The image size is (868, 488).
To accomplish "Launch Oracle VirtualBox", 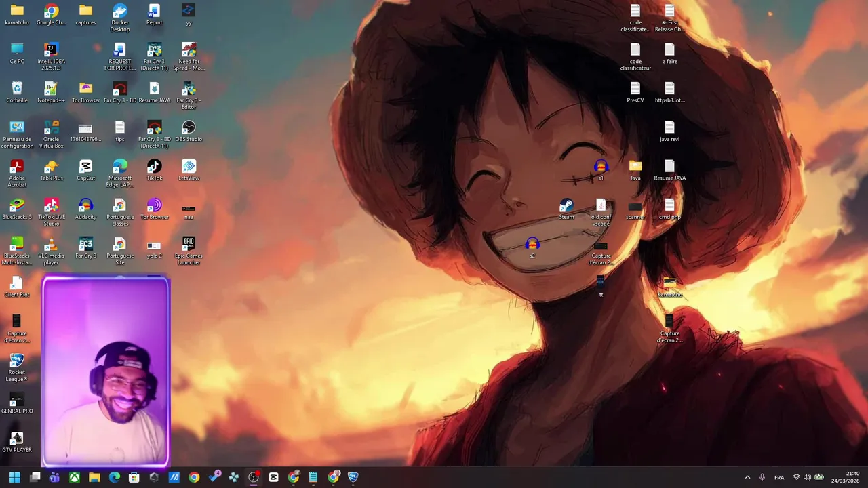I will click(x=51, y=135).
